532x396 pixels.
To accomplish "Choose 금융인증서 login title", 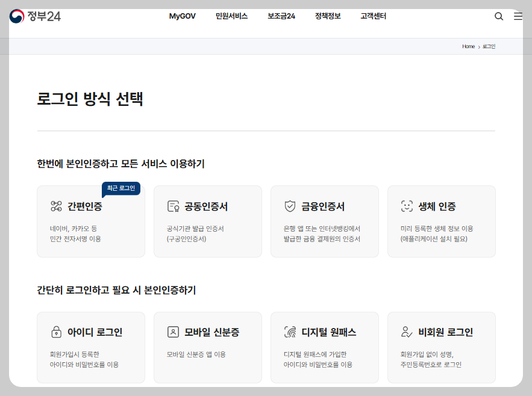I will (x=323, y=206).
